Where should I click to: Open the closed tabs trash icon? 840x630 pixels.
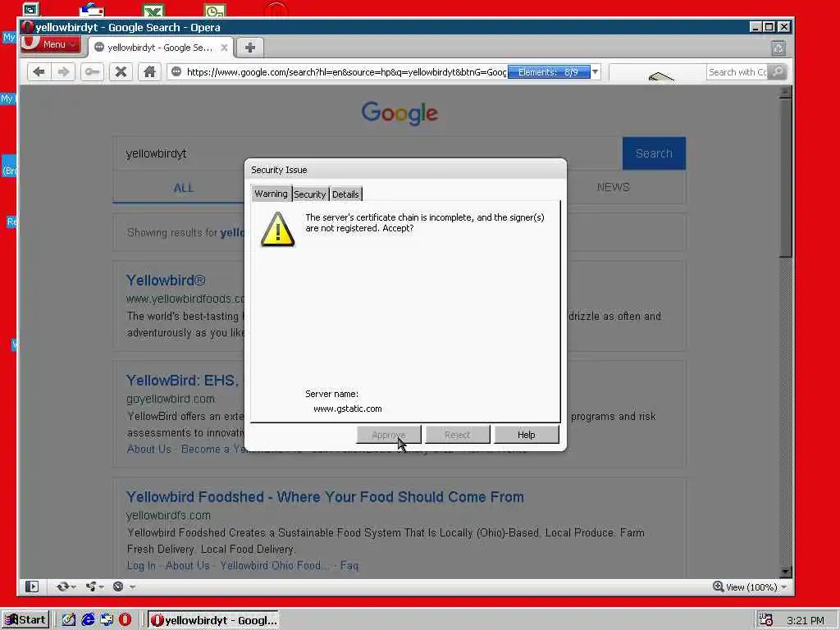778,48
